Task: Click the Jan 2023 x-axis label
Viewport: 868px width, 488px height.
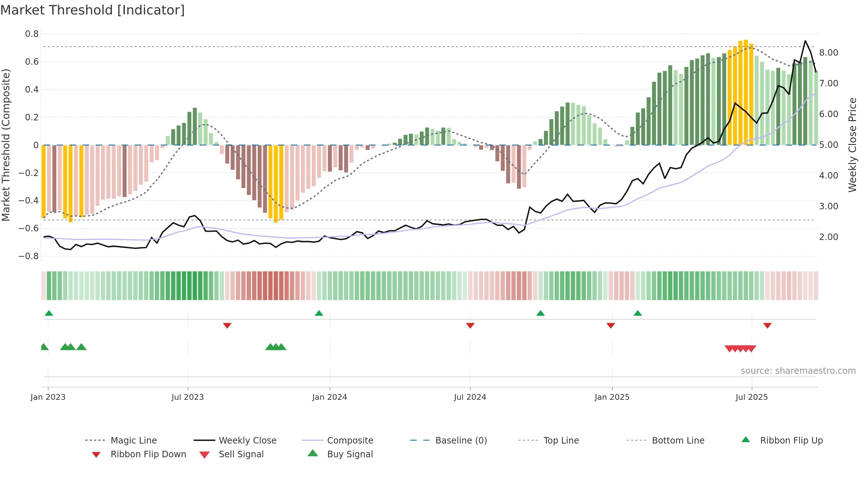Action: (48, 397)
